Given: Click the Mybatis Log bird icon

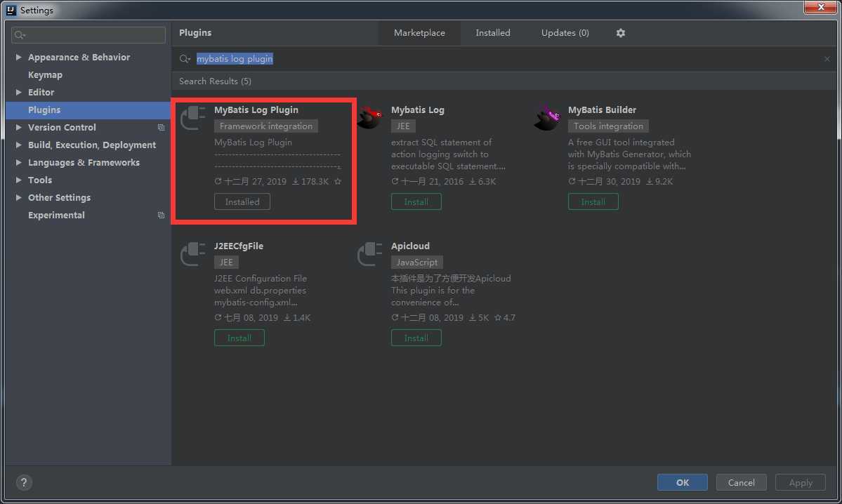Looking at the screenshot, I should click(x=369, y=117).
